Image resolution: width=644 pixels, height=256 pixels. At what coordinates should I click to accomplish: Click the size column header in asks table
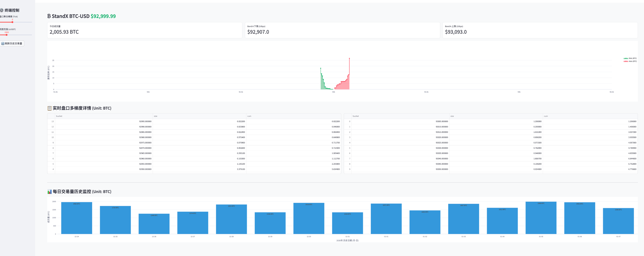pyautogui.click(x=496, y=116)
